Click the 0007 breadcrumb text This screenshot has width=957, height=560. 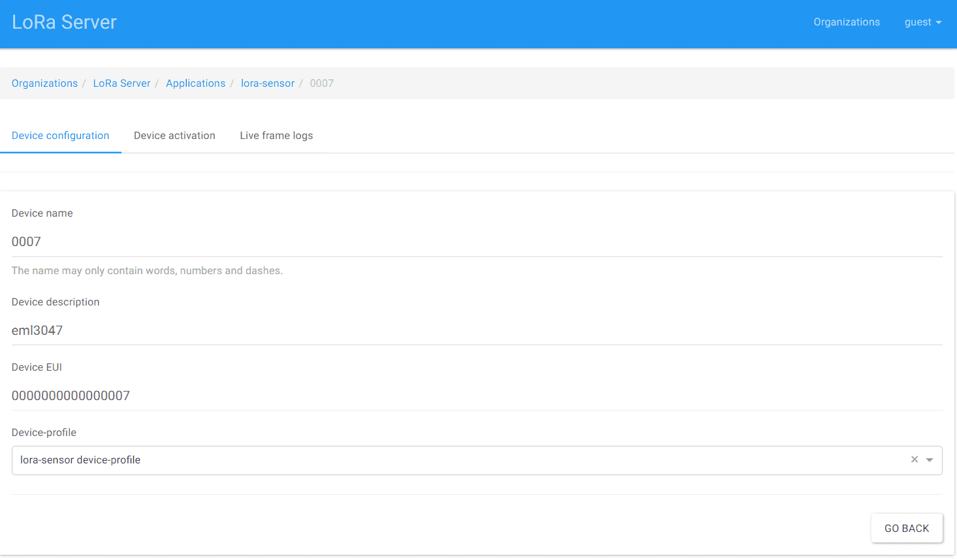tap(321, 84)
